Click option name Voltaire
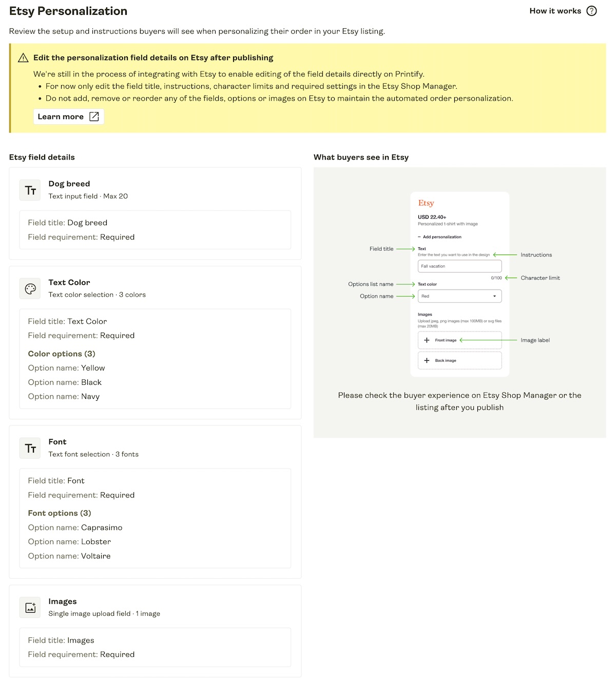Screen dimensions: 616x683 click(96, 556)
